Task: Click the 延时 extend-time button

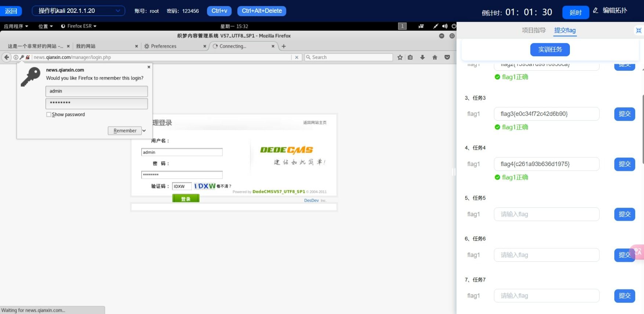Action: [x=575, y=12]
